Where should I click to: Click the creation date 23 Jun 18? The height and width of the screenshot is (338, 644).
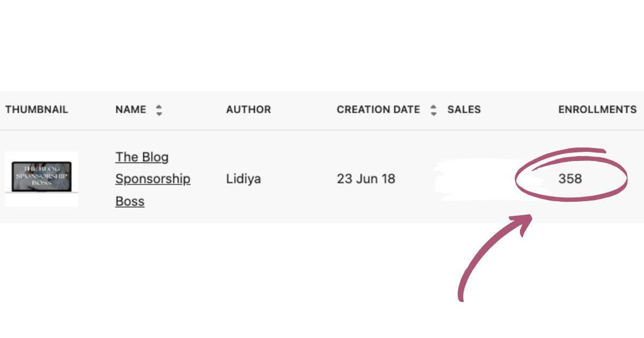366,179
